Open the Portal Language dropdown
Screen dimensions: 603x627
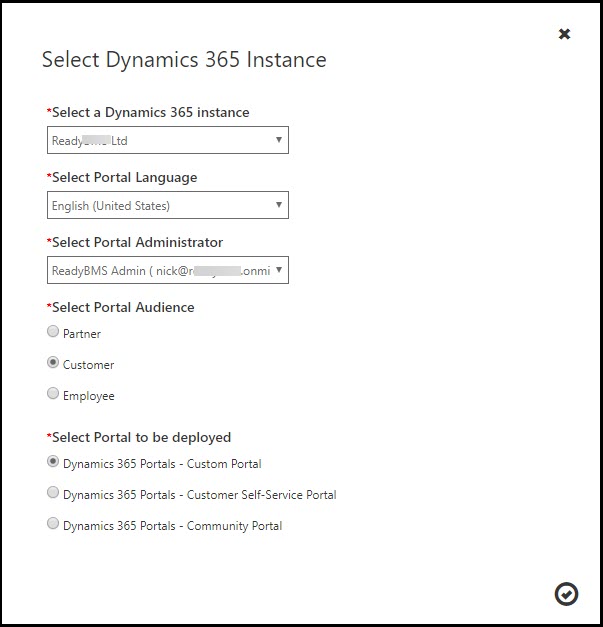(168, 205)
